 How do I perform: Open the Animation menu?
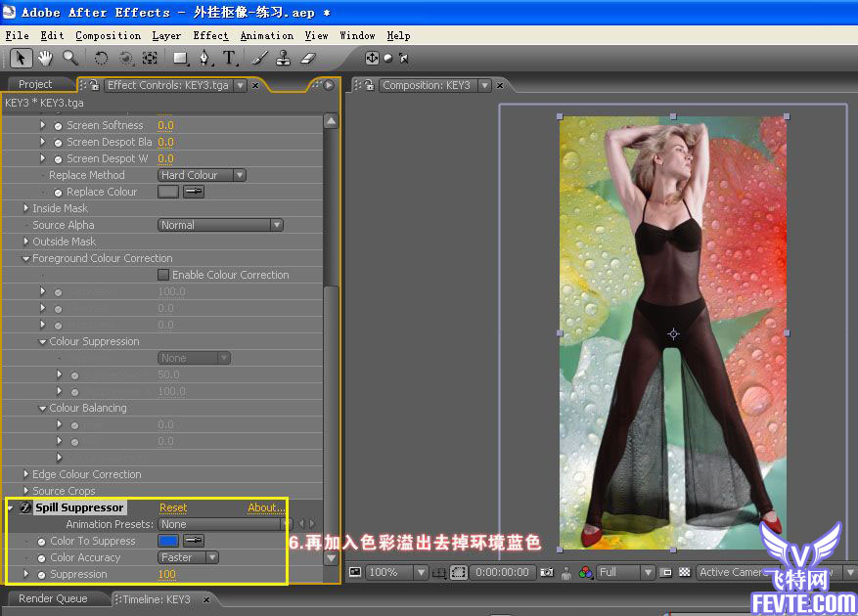(x=266, y=35)
